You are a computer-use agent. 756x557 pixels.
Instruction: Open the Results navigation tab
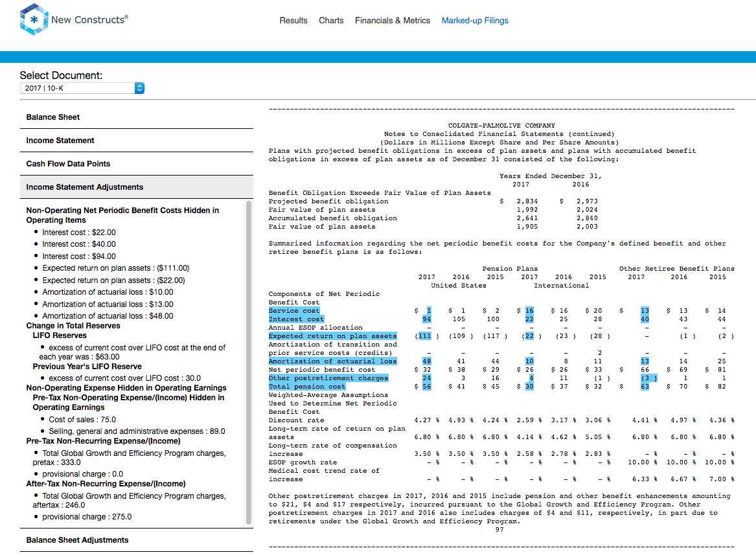tap(293, 20)
